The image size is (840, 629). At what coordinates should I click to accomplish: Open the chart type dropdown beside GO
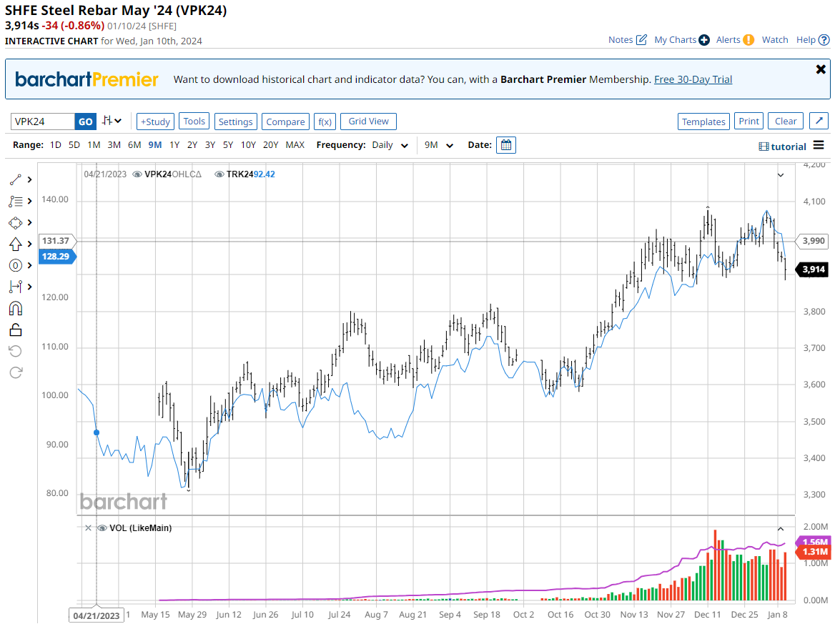click(x=112, y=121)
